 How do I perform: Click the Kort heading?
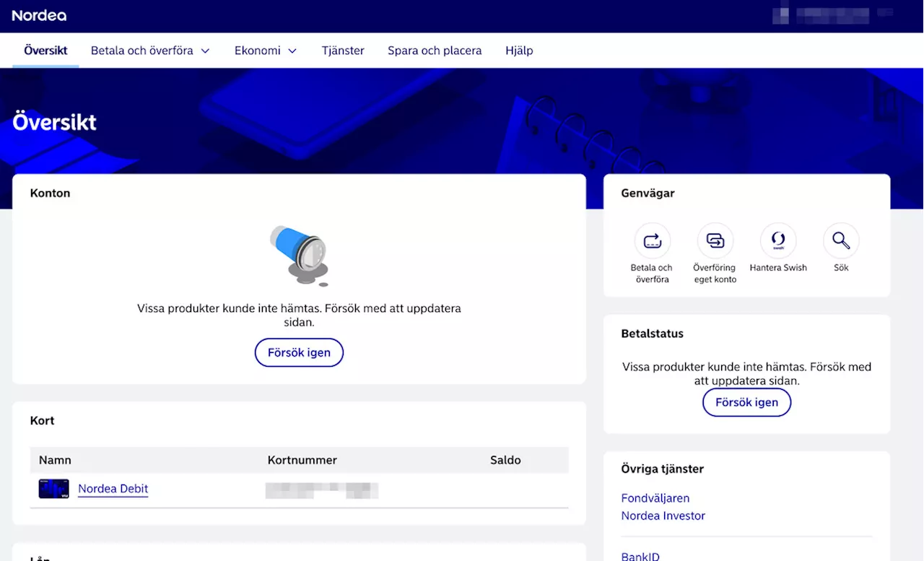click(x=42, y=420)
